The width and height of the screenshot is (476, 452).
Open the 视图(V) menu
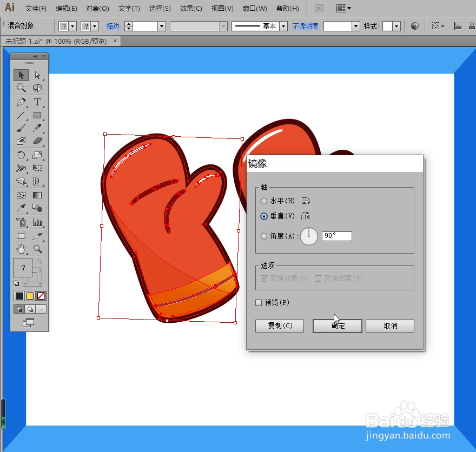tap(222, 9)
